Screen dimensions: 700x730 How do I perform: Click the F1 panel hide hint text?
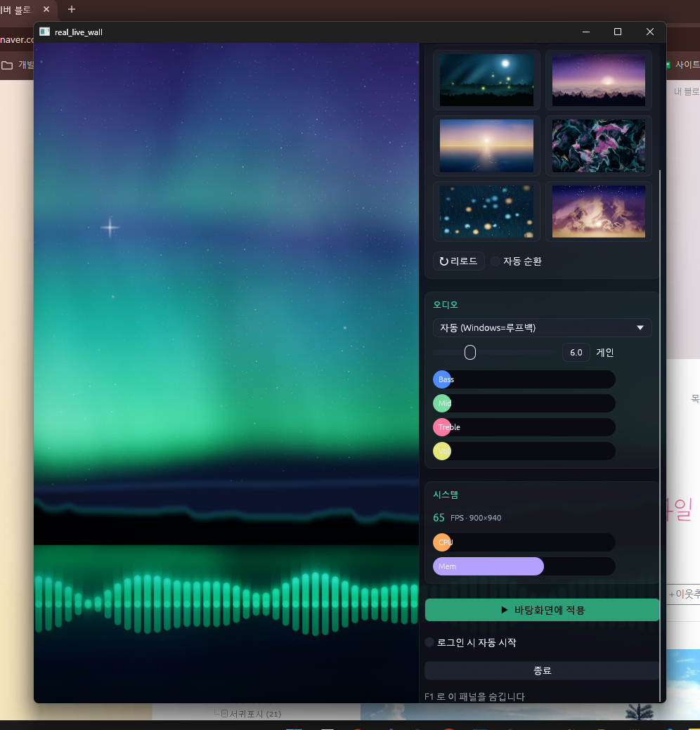point(474,696)
